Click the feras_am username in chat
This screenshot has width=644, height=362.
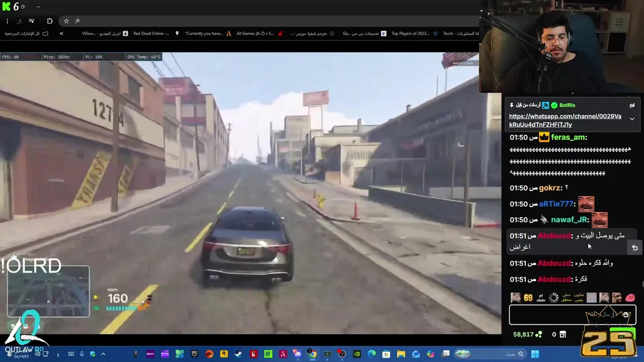[569, 137]
